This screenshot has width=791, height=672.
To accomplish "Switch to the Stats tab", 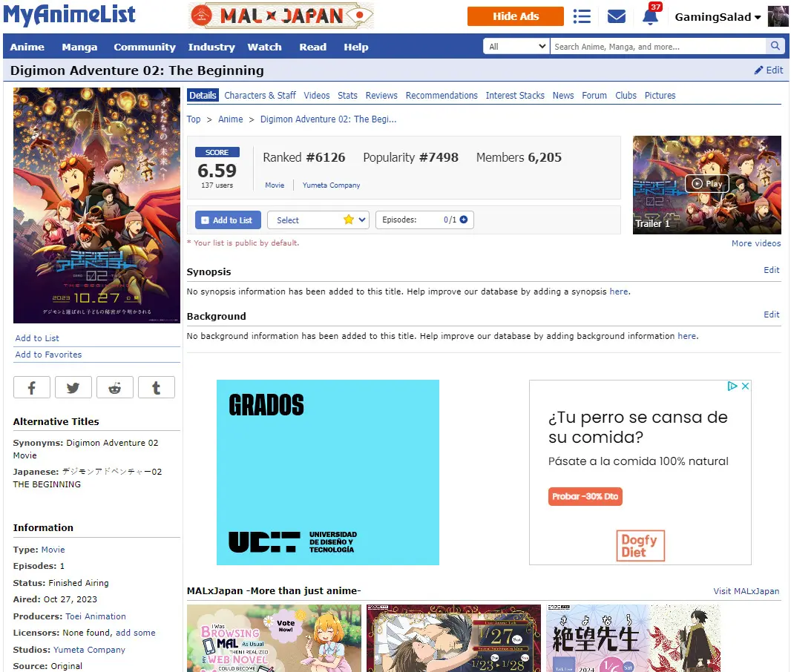I will coord(347,95).
